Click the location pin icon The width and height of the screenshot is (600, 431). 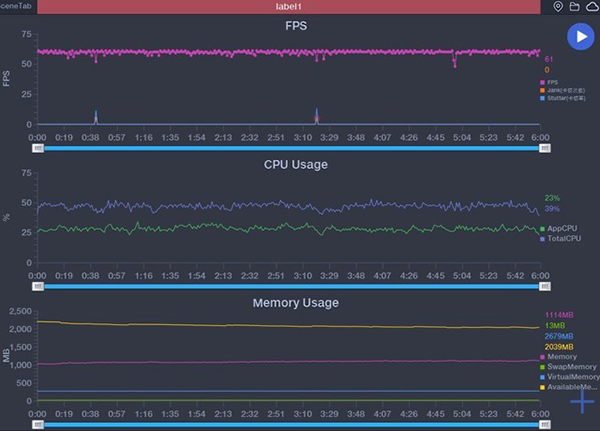point(558,7)
